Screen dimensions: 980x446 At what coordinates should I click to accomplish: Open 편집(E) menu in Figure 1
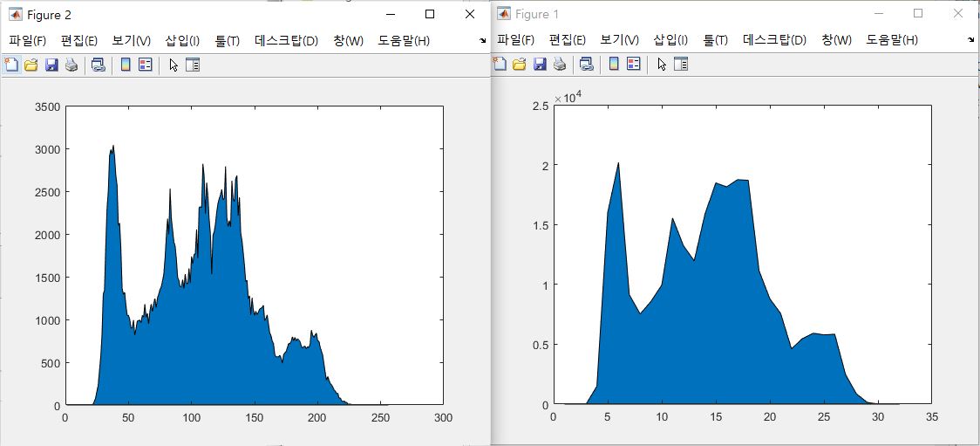(x=567, y=40)
